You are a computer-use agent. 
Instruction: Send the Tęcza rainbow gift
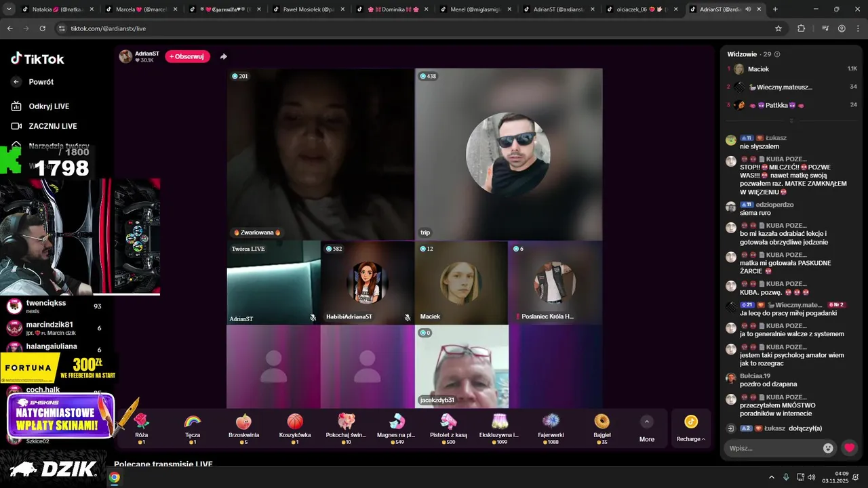click(193, 428)
